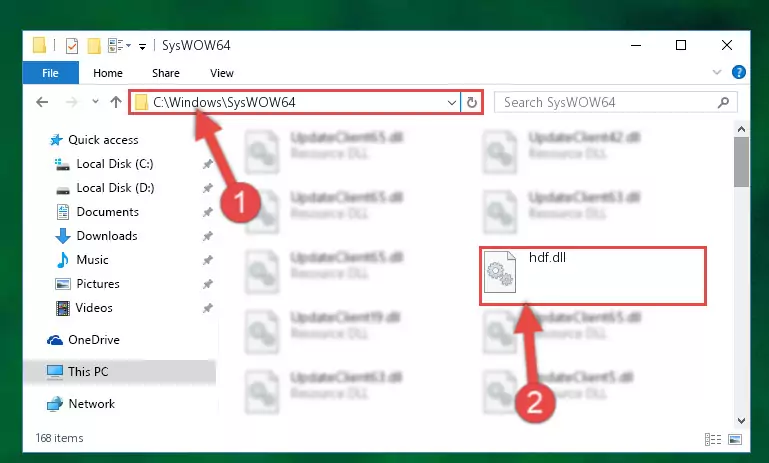The image size is (769, 463).
Task: Close the SysWOW64 window
Action: click(727, 45)
